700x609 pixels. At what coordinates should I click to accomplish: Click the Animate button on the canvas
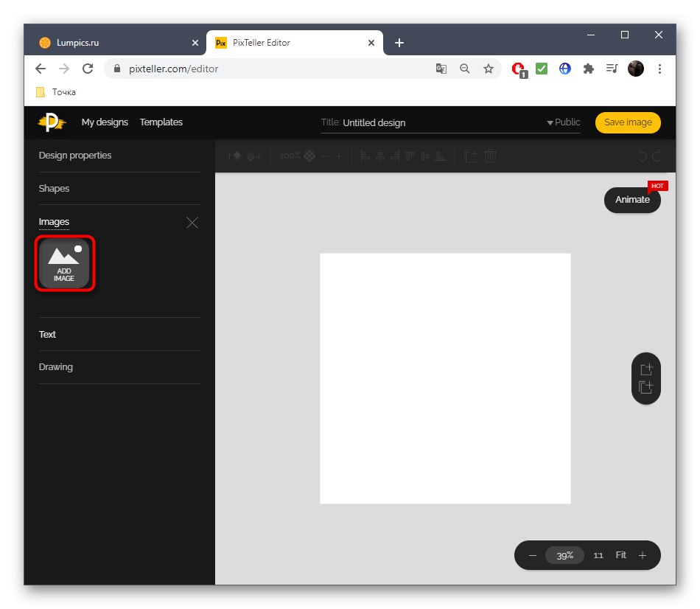(x=632, y=200)
